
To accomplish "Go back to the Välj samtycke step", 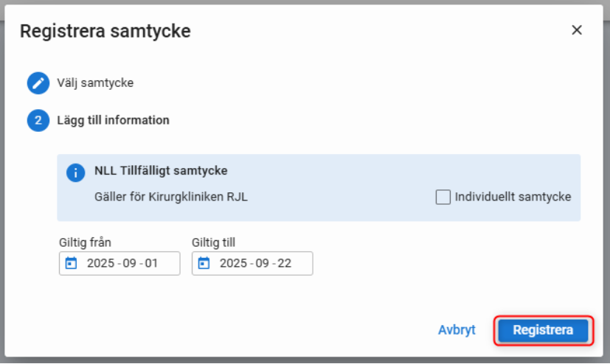I will pyautogui.click(x=95, y=83).
